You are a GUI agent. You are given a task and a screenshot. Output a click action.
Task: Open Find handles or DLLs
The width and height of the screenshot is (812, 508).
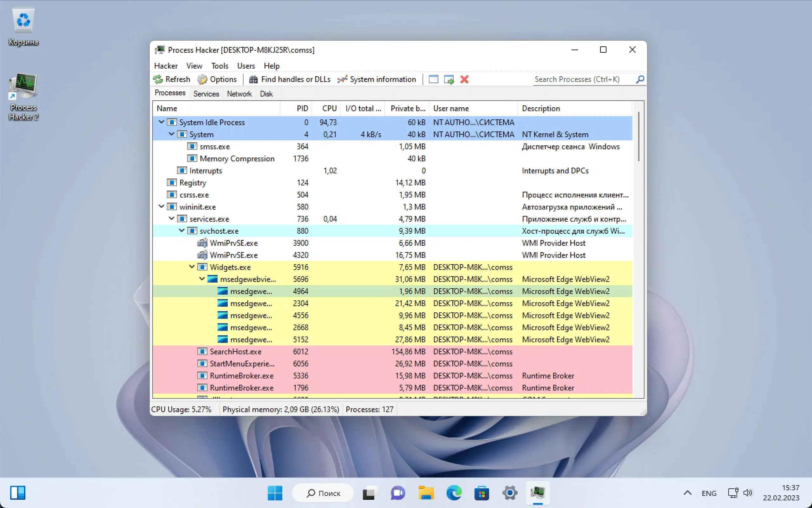[290, 79]
